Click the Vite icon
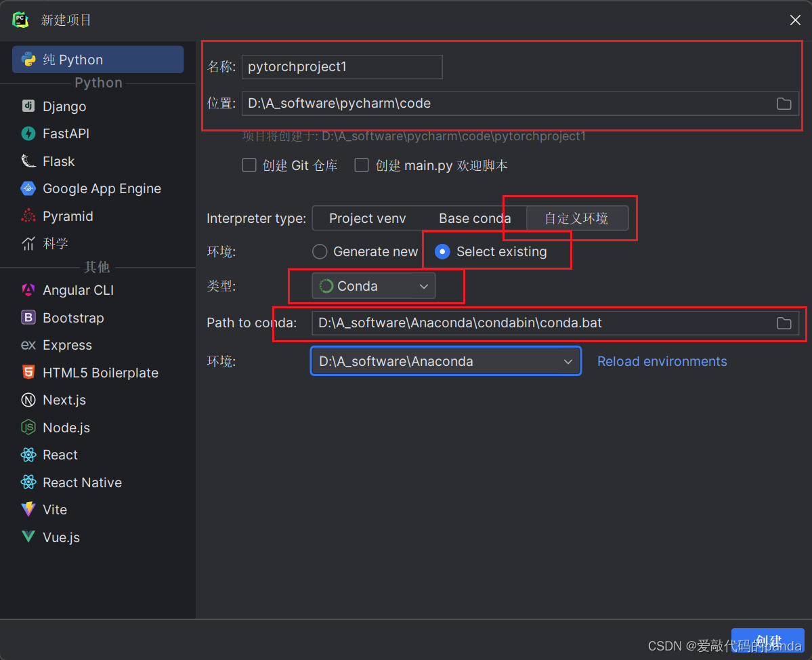 point(28,510)
